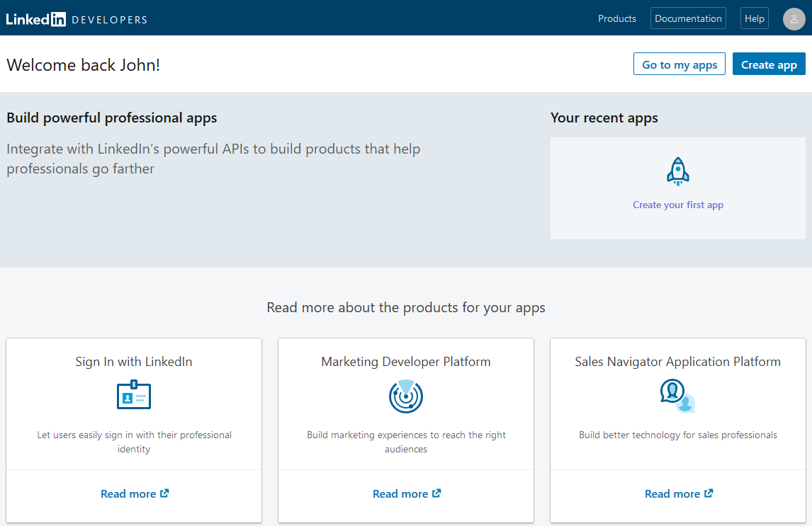The image size is (812, 526).
Task: Click the Sales Navigator people icon
Action: [677, 396]
